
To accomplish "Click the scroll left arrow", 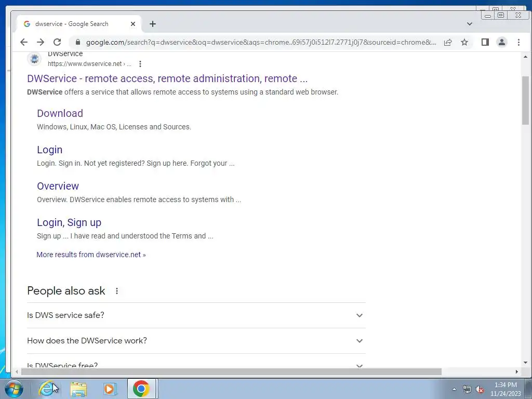I will point(17,372).
